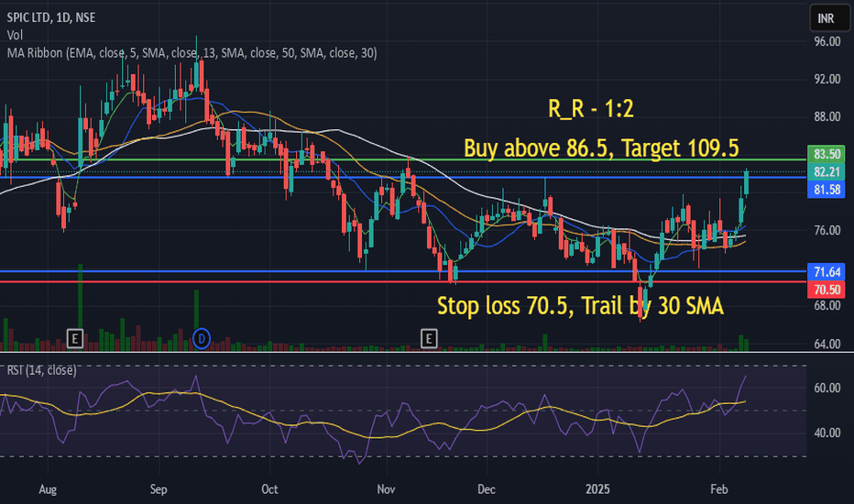Click the 70.50 red stop-loss price label

tap(827, 290)
